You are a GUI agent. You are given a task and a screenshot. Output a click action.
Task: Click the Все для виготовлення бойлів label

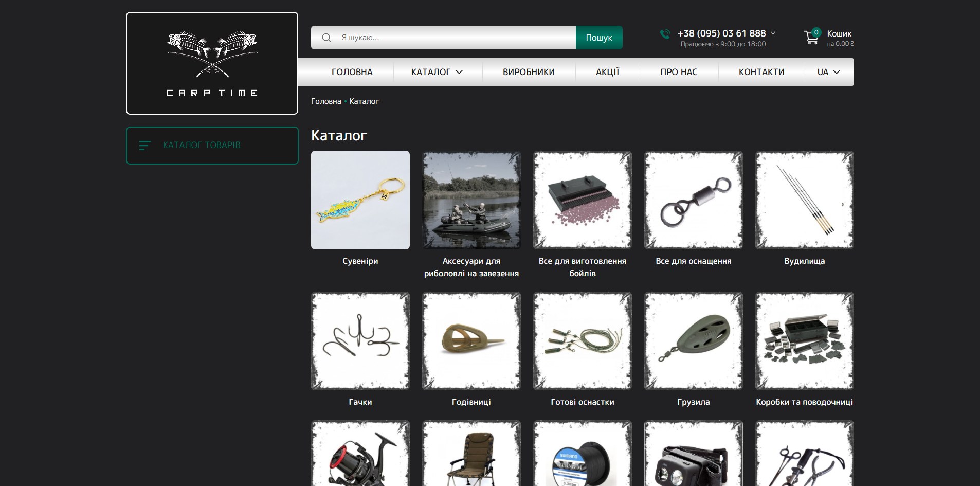tap(583, 267)
